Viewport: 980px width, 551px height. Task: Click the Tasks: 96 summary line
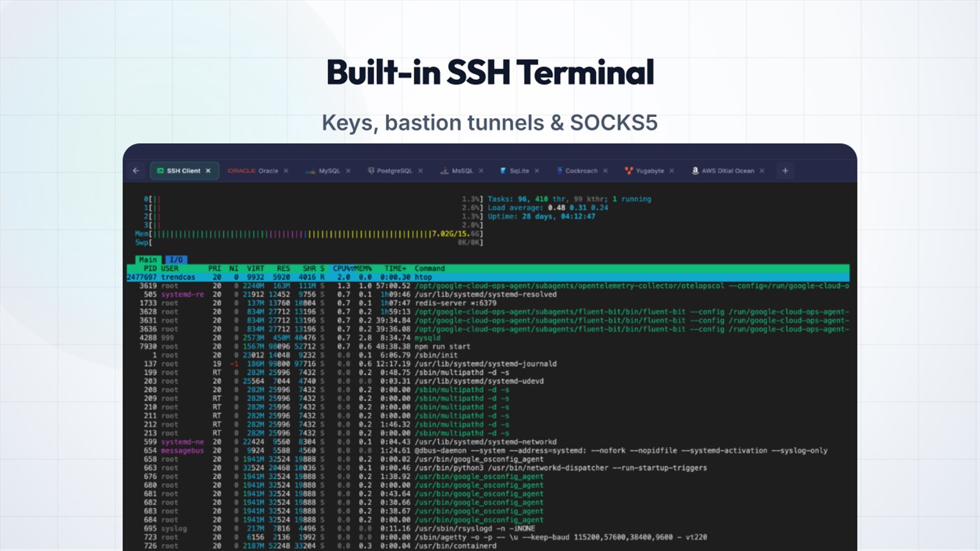570,199
